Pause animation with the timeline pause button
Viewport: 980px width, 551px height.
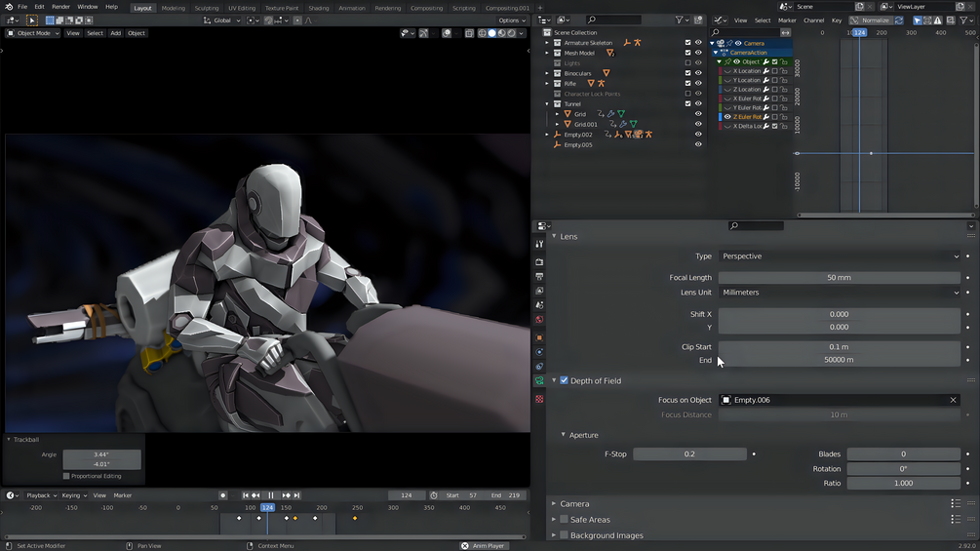(271, 495)
